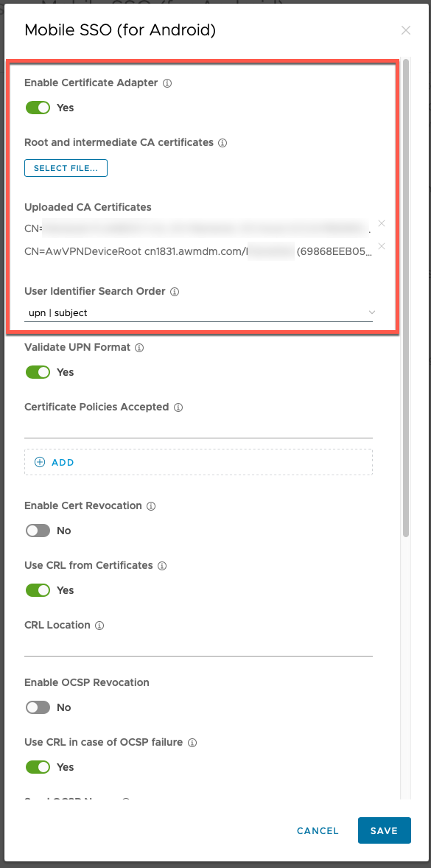
Task: Click the CANCEL button
Action: [318, 830]
